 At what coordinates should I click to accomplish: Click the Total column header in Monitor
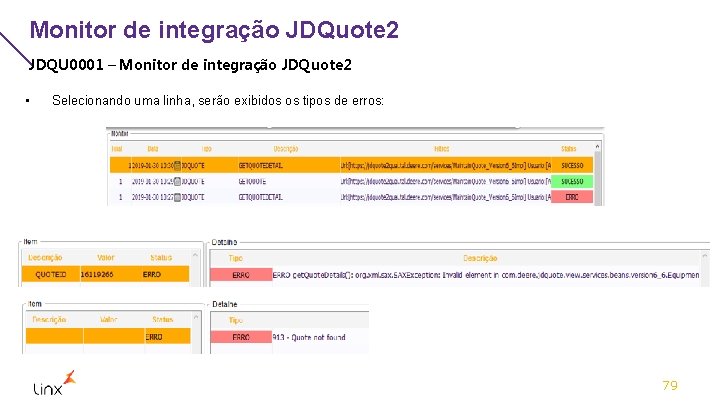point(117,149)
